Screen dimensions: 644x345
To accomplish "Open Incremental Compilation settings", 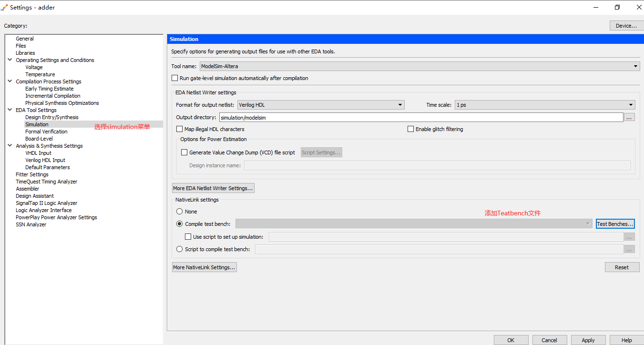I will click(x=53, y=96).
